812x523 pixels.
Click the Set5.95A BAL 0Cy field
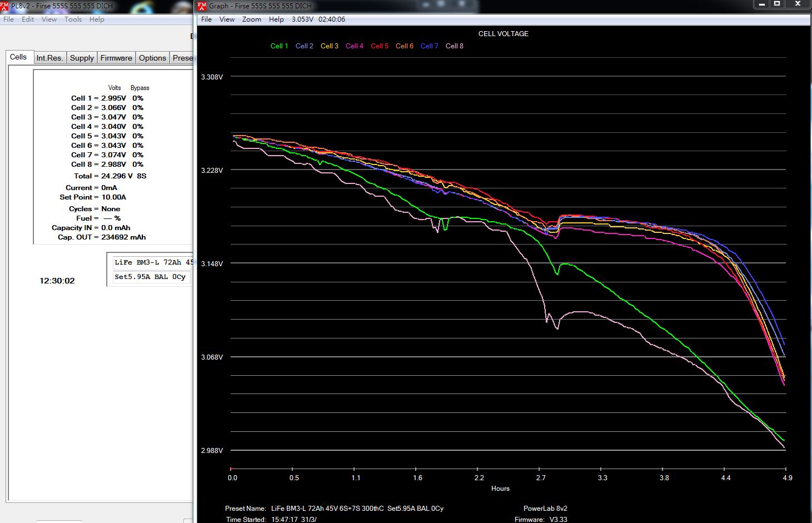click(150, 277)
